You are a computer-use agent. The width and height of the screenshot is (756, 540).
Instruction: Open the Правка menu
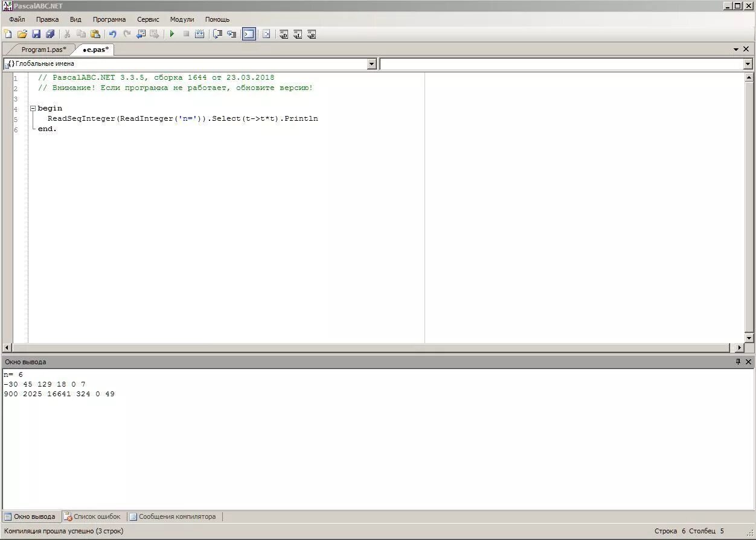point(47,19)
